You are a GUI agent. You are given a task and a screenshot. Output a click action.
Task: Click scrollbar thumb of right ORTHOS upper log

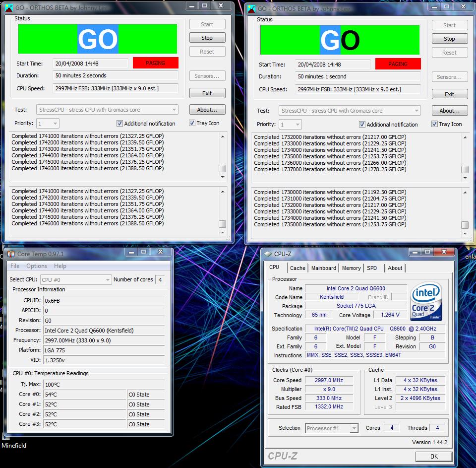(x=465, y=169)
